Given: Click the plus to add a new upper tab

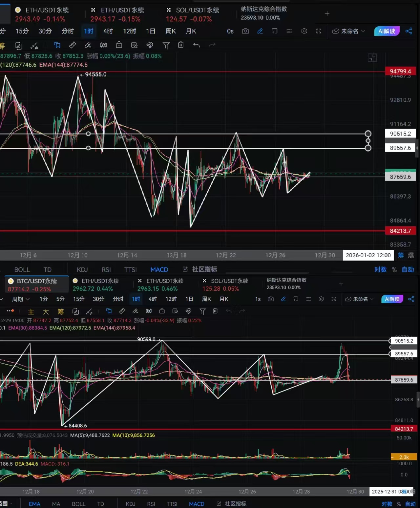Looking at the screenshot, I should click(x=327, y=13).
